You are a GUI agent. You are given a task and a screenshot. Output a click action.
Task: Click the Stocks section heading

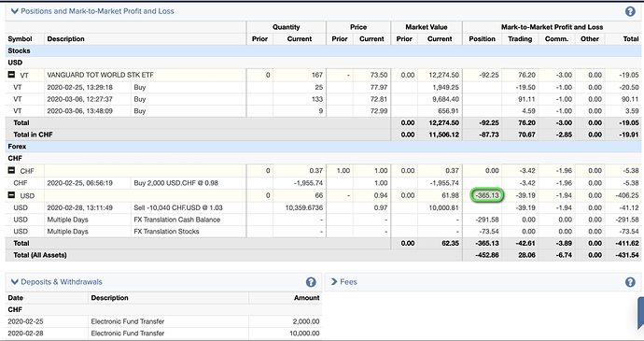[x=19, y=50]
